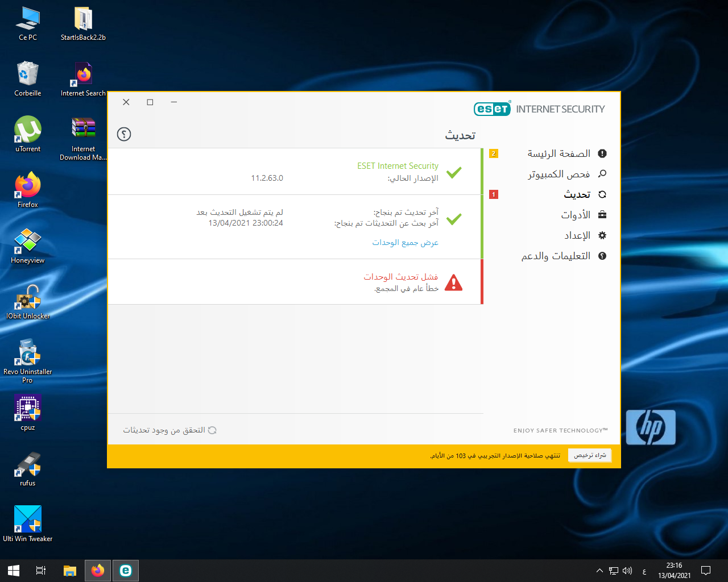Open the Honeyview desktop shortcut
728x582 pixels.
[x=28, y=246]
